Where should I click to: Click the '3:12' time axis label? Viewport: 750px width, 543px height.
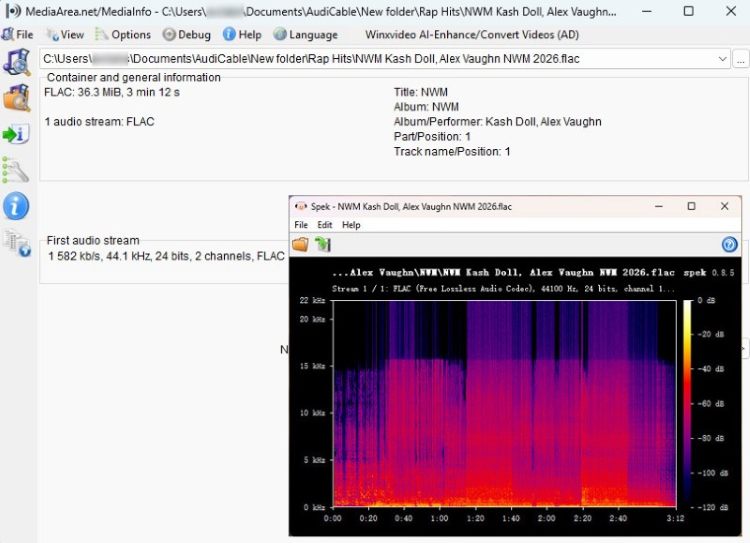tap(675, 518)
